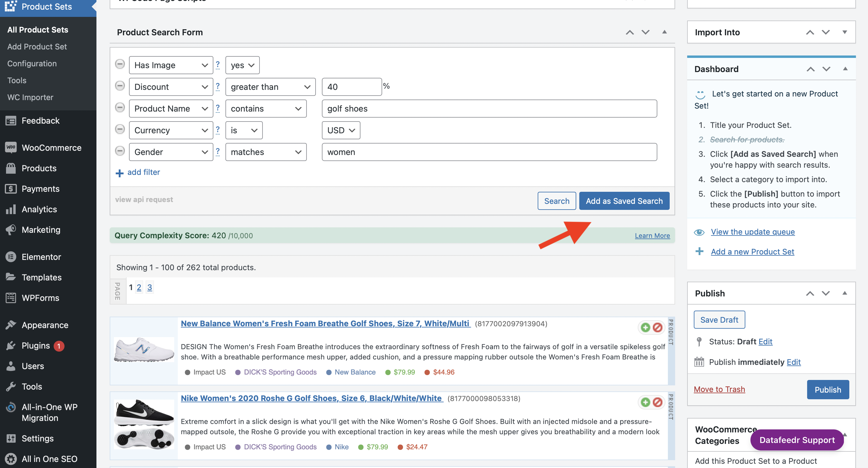
Task: Click the Feedback sidebar icon
Action: pyautogui.click(x=11, y=120)
